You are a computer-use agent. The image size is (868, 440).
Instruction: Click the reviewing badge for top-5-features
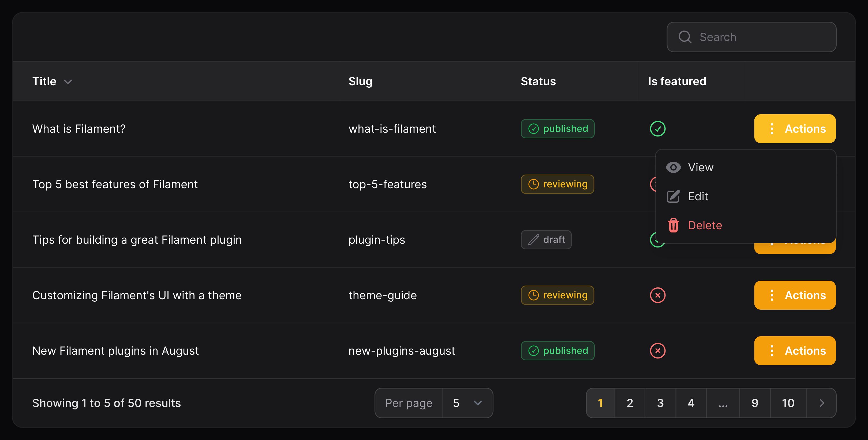coord(557,184)
